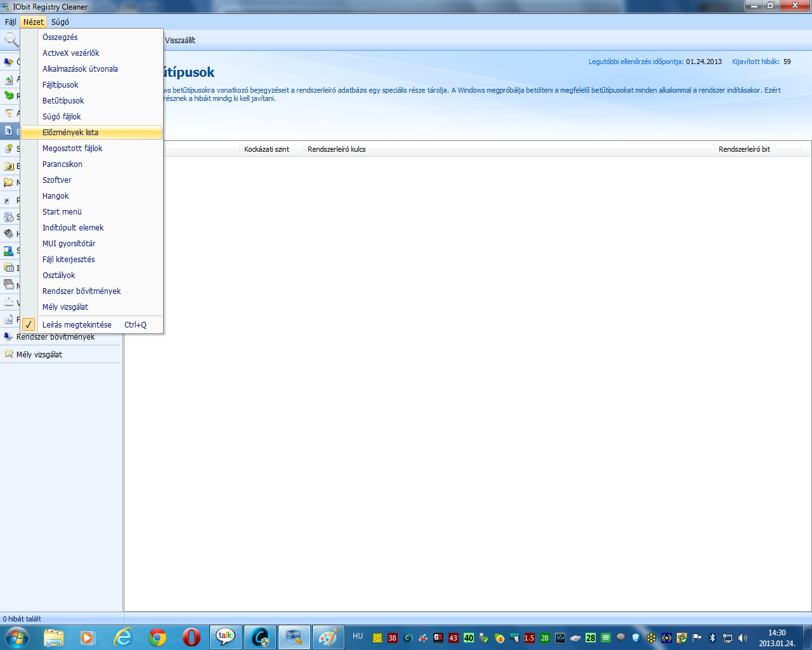
Task: Launch Internet Explorer from the taskbar
Action: [x=122, y=637]
